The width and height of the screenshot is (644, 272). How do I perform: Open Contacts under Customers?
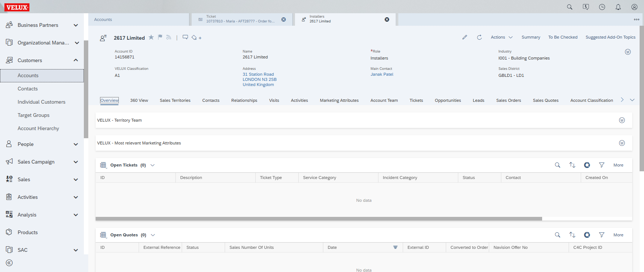pyautogui.click(x=28, y=89)
